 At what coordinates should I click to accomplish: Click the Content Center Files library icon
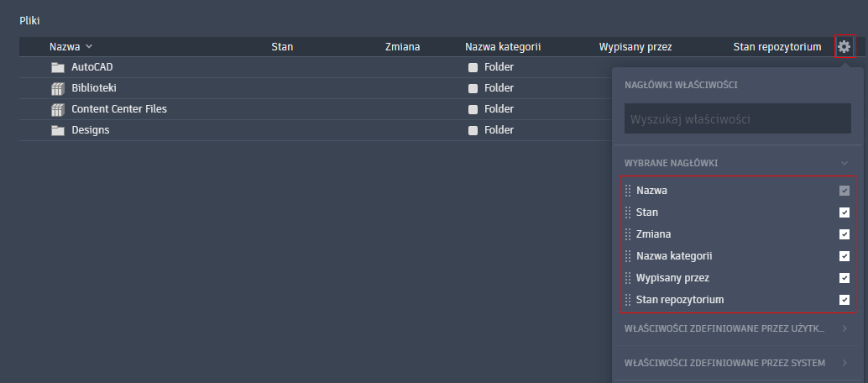[x=58, y=109]
